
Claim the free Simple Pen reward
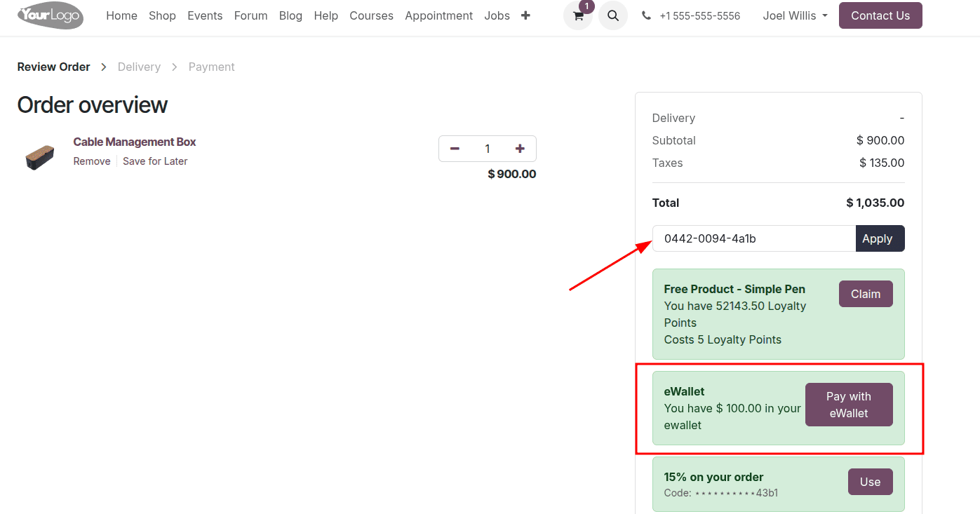(865, 295)
